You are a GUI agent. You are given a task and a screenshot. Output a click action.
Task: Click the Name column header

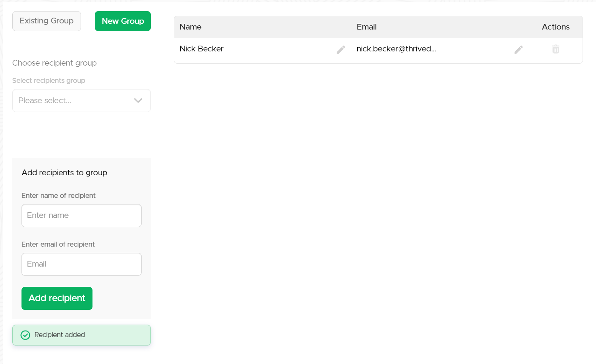190,27
